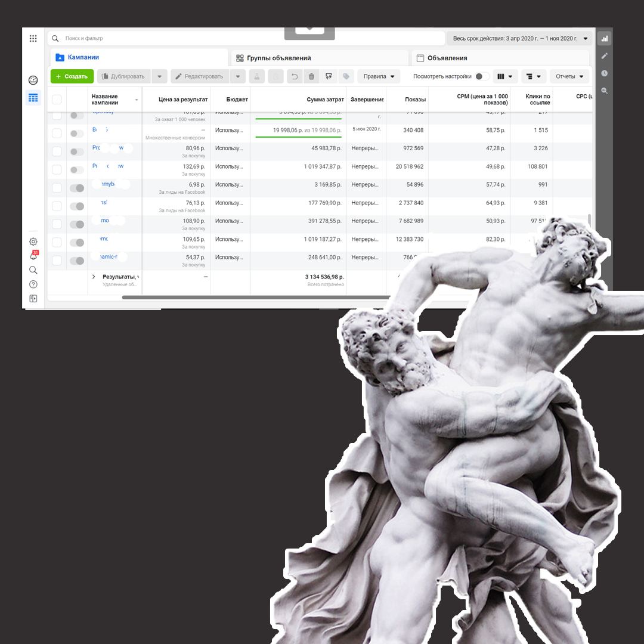Viewport: 644px width, 644px height.
Task: Open the charts icon in right panel
Action: click(x=605, y=39)
